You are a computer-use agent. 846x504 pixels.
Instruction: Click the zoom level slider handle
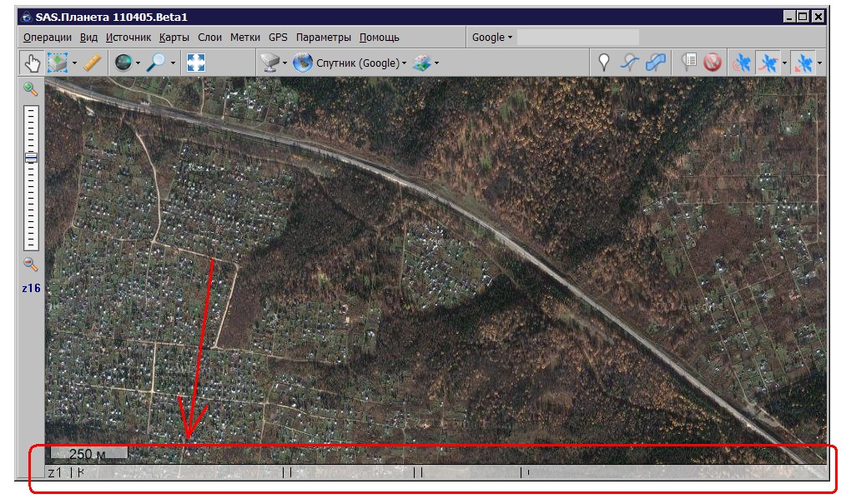pyautogui.click(x=31, y=158)
